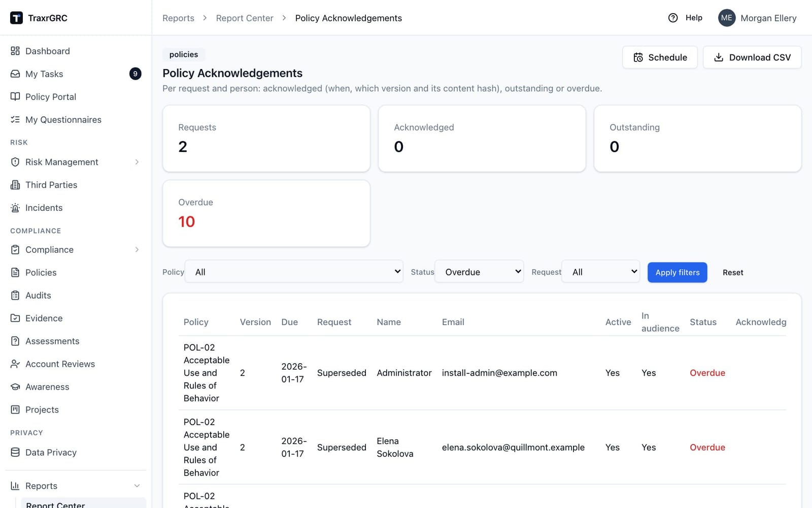Expand the Risk Management submenu chevron

[x=137, y=162]
